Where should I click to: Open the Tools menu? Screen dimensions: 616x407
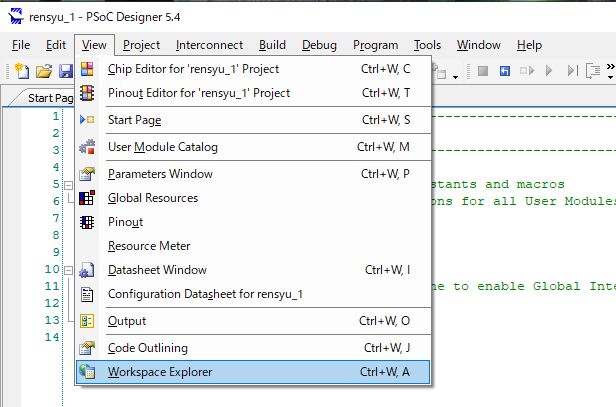point(427,45)
